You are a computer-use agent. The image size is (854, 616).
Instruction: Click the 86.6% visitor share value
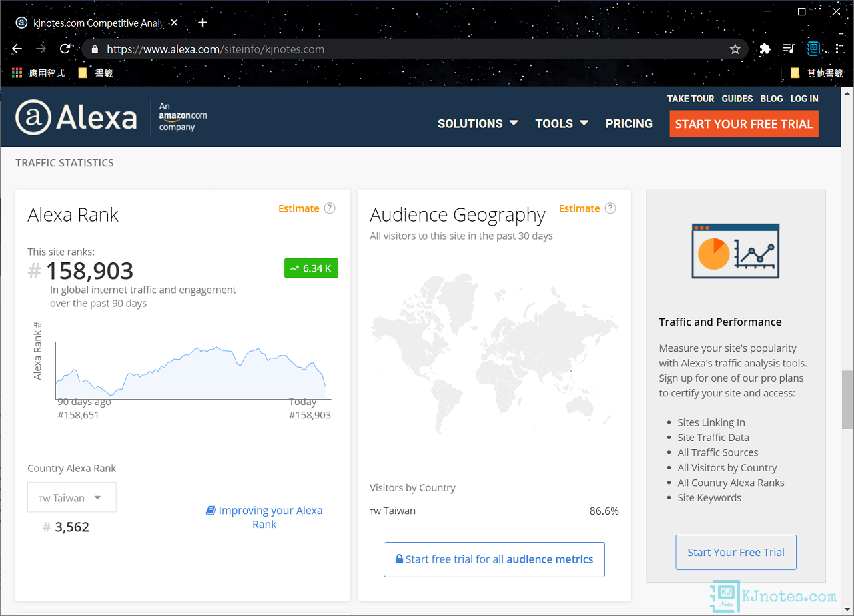click(604, 511)
